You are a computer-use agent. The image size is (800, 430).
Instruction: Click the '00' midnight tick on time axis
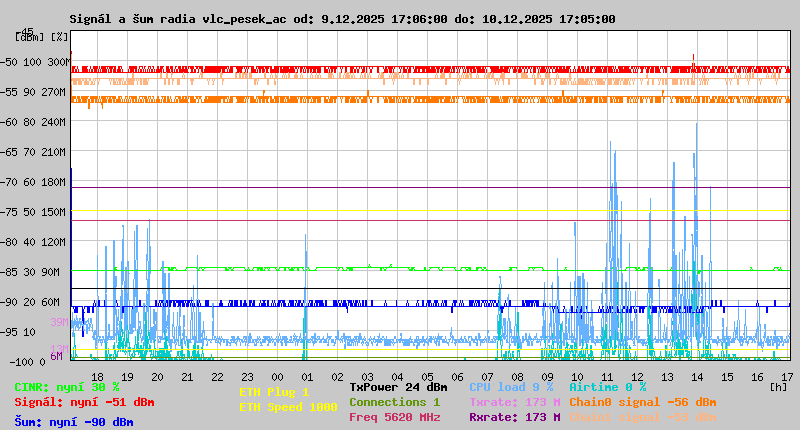pos(278,377)
